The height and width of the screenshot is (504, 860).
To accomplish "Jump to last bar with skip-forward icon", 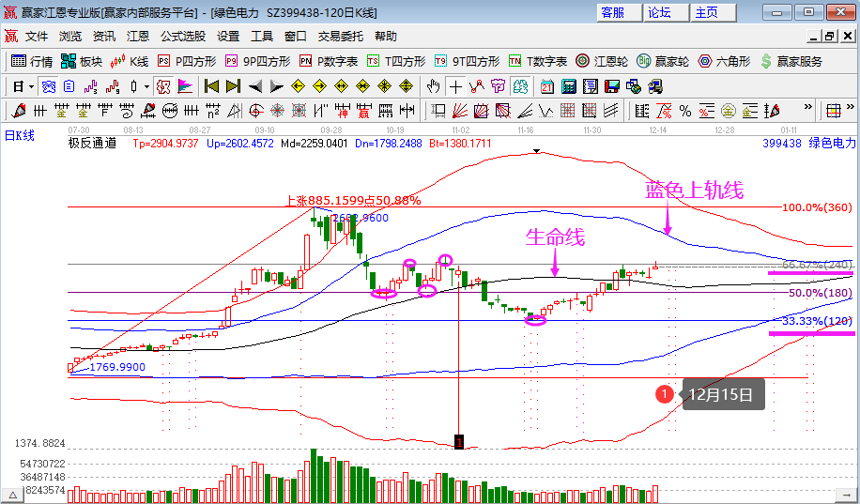I will pos(233,86).
